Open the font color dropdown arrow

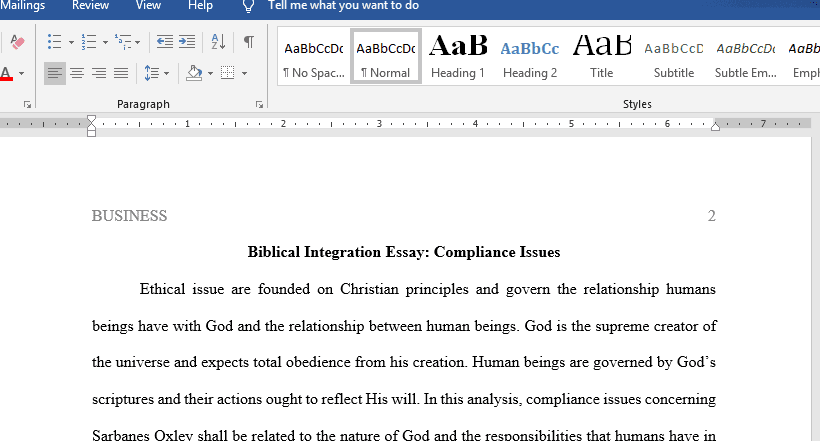click(21, 73)
